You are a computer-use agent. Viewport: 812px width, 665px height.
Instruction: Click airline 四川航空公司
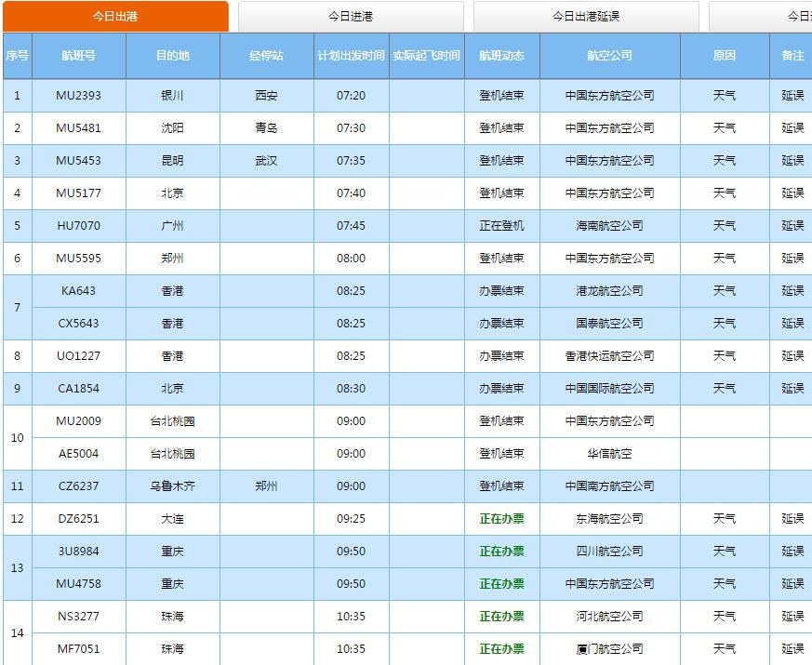point(609,552)
